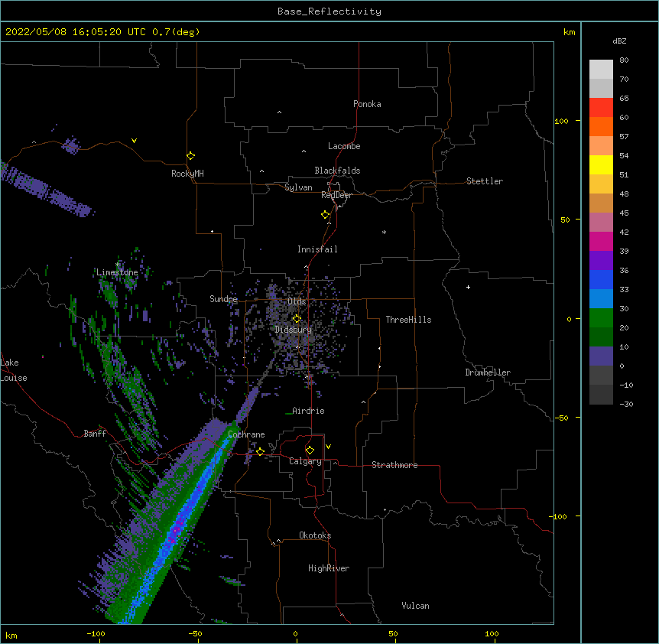Click the white plus marker west of Drumheller
The height and width of the screenshot is (644, 659).
tap(468, 287)
